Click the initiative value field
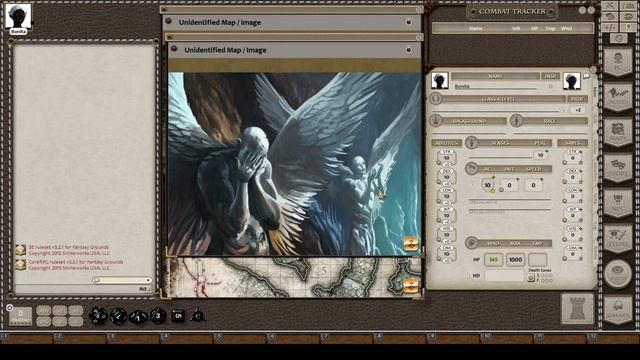The width and height of the screenshot is (640, 360). pos(509,185)
